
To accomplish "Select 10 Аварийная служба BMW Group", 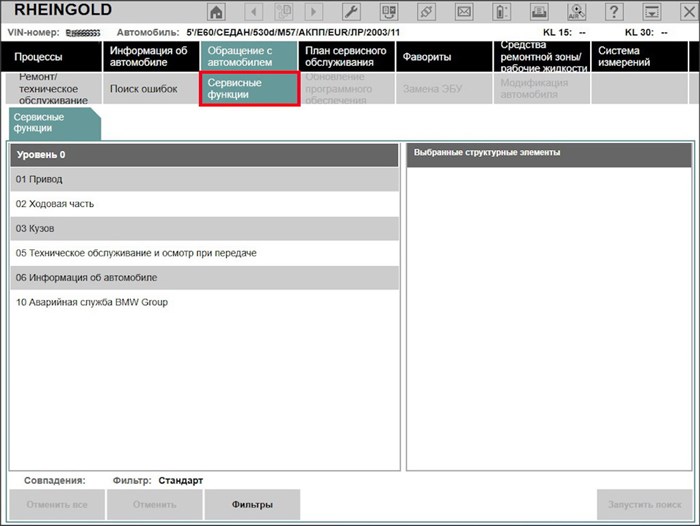I will (x=205, y=302).
